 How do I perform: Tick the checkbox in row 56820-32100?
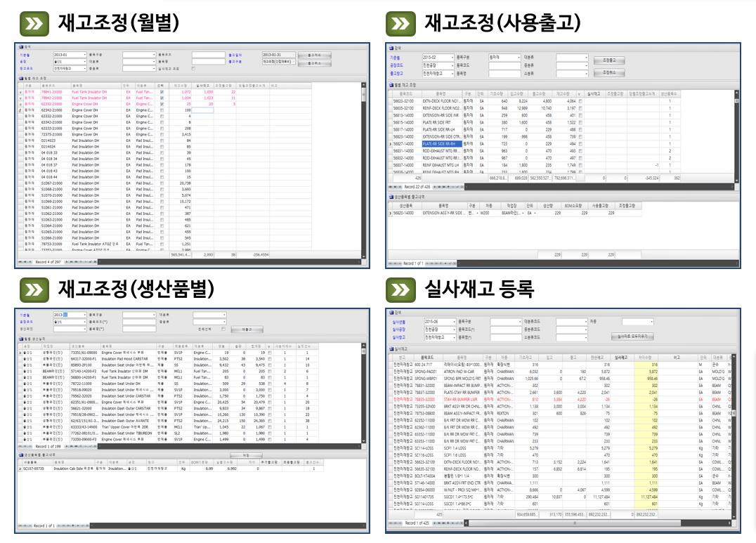(580, 102)
